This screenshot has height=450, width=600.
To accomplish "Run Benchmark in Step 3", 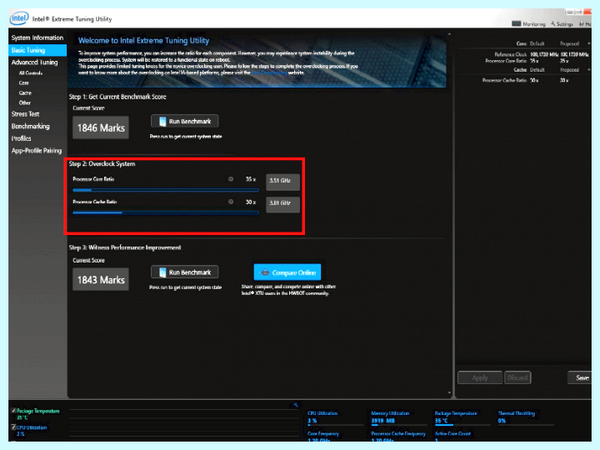I will coord(185,272).
